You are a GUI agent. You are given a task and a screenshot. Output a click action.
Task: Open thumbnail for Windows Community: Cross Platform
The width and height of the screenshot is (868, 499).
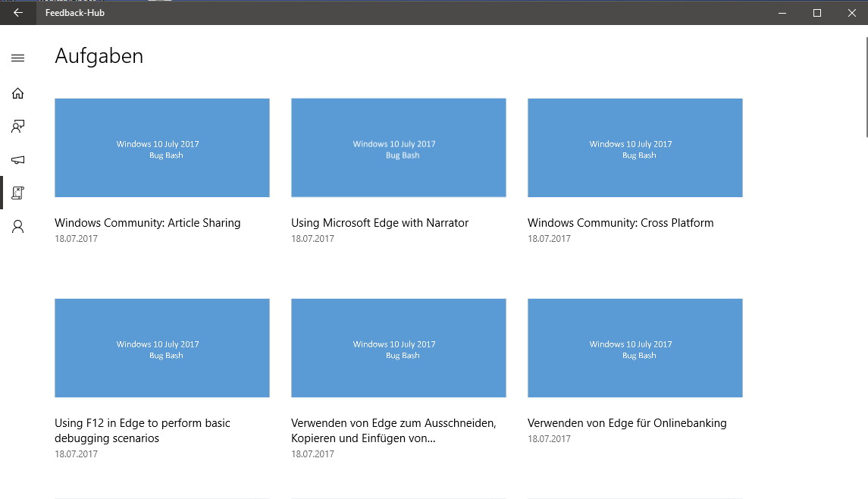[x=635, y=148]
